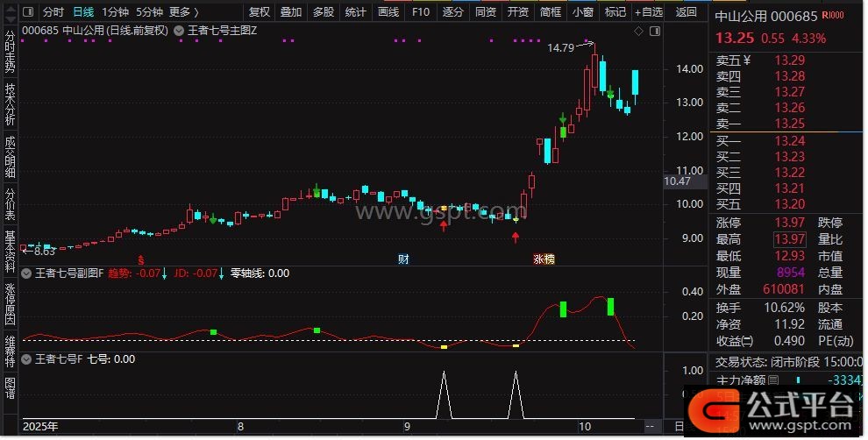Open the 王者七号F indicator dropdown

25,358
